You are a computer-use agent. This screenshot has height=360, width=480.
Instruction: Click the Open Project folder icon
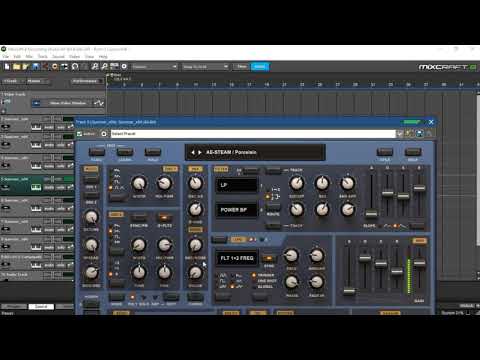coord(16,67)
